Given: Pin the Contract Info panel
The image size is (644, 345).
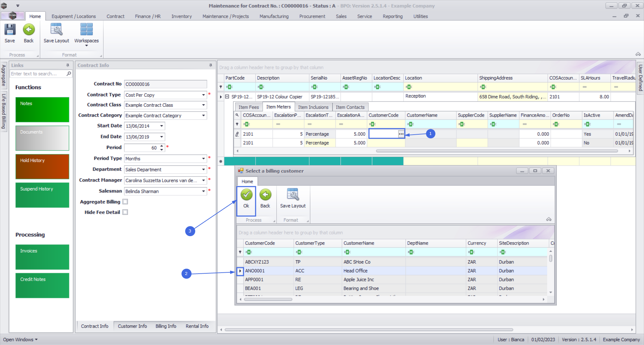Looking at the screenshot, I should click(211, 65).
